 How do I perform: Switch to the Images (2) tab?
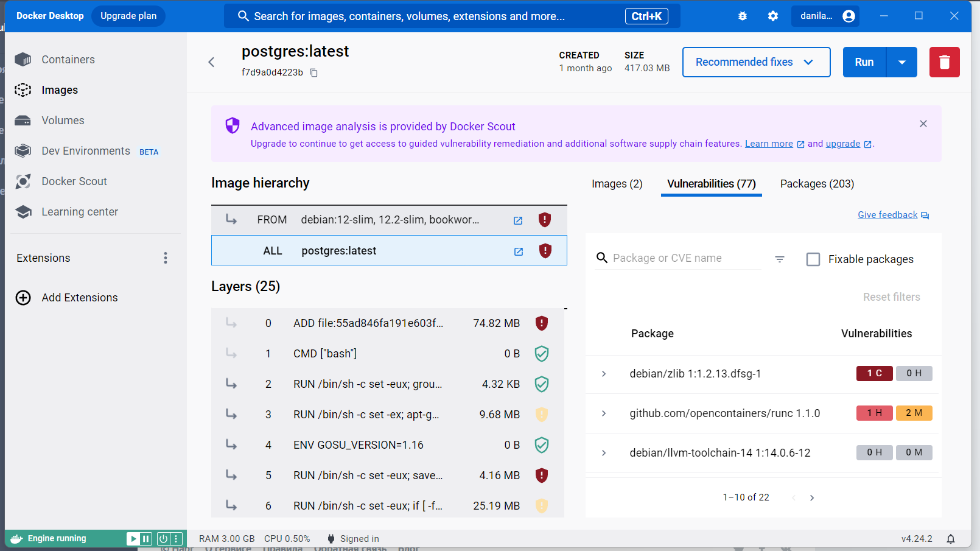(x=617, y=184)
